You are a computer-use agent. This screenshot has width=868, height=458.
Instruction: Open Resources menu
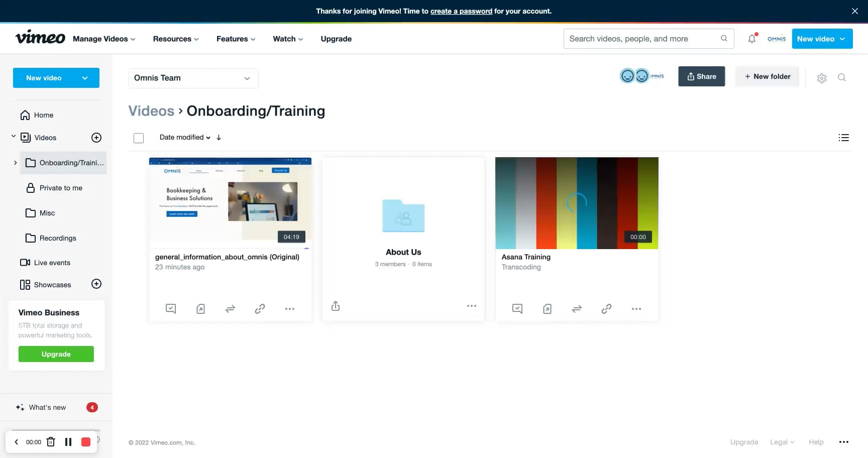click(x=176, y=39)
